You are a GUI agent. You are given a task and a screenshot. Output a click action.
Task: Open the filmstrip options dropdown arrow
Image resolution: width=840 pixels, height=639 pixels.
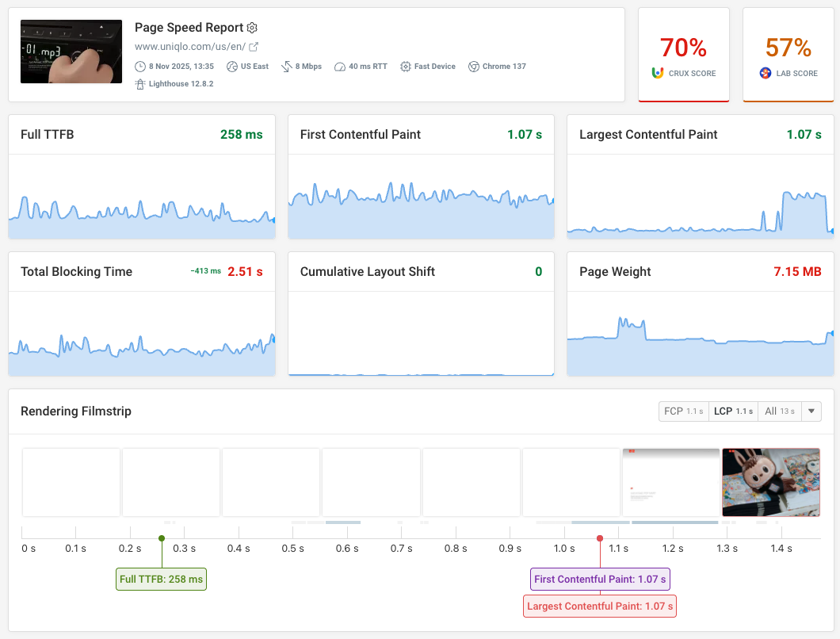811,411
